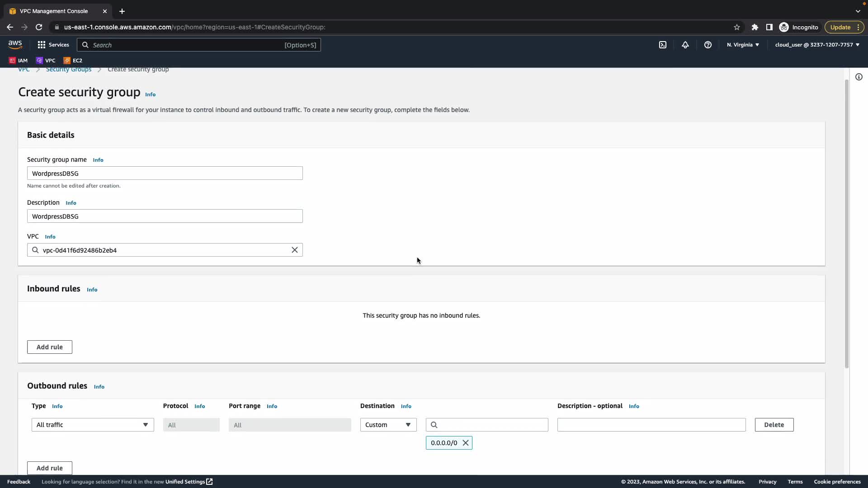The width and height of the screenshot is (868, 488).
Task: Open the notifications bell
Action: 685,45
